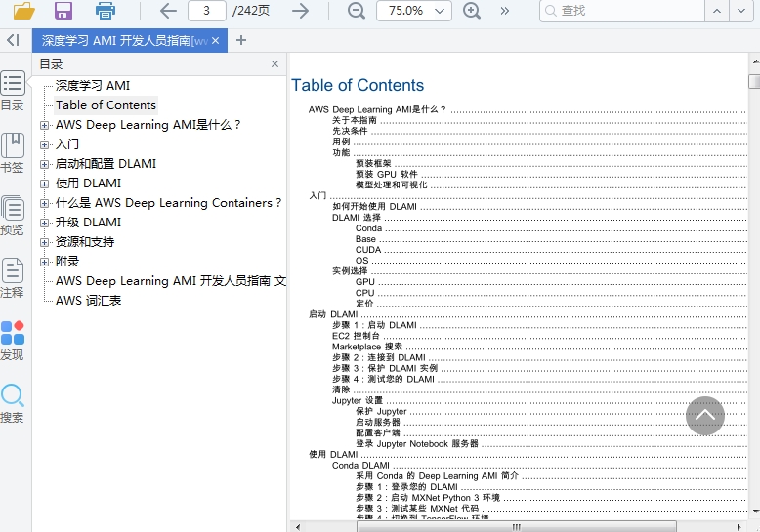The height and width of the screenshot is (532, 760).
Task: Close the 目录 panel
Action: click(274, 64)
